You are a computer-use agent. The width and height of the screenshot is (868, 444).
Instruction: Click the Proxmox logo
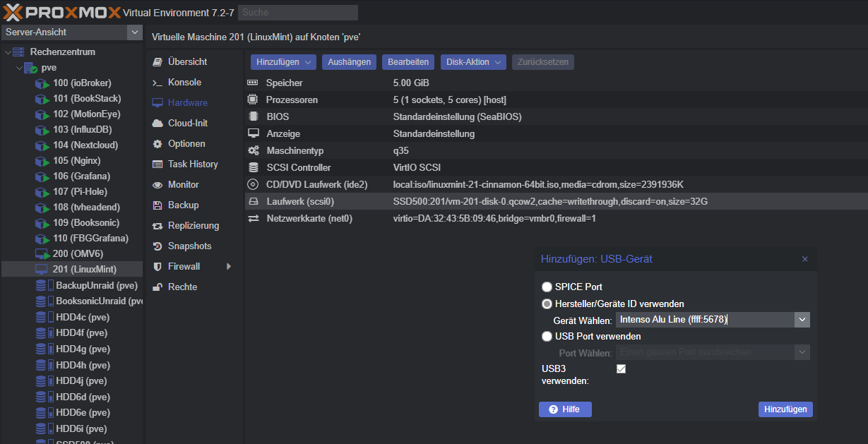pyautogui.click(x=61, y=12)
